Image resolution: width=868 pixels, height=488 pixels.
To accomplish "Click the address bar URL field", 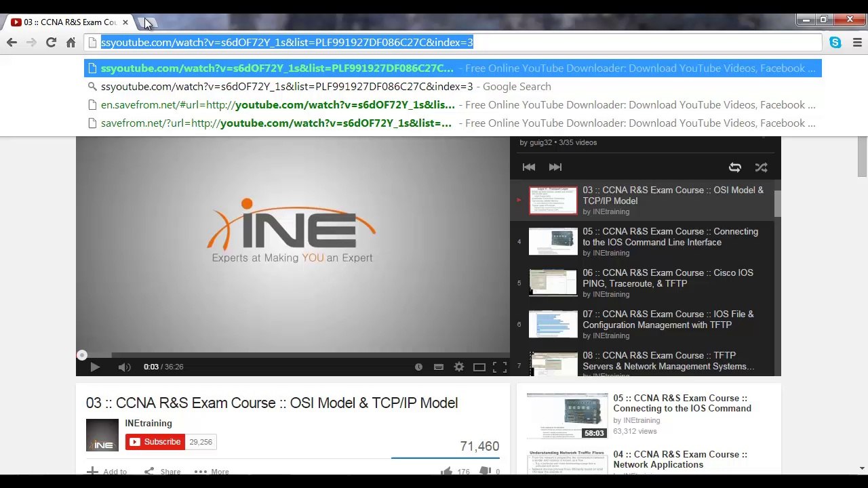I will click(453, 43).
